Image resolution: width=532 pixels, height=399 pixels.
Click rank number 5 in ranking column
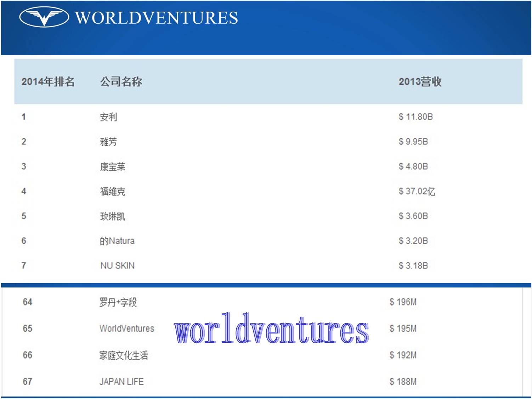[x=24, y=216]
